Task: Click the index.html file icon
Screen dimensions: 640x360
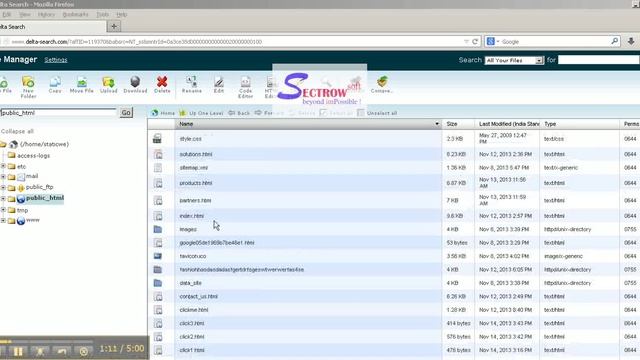Action: pyautogui.click(x=158, y=216)
